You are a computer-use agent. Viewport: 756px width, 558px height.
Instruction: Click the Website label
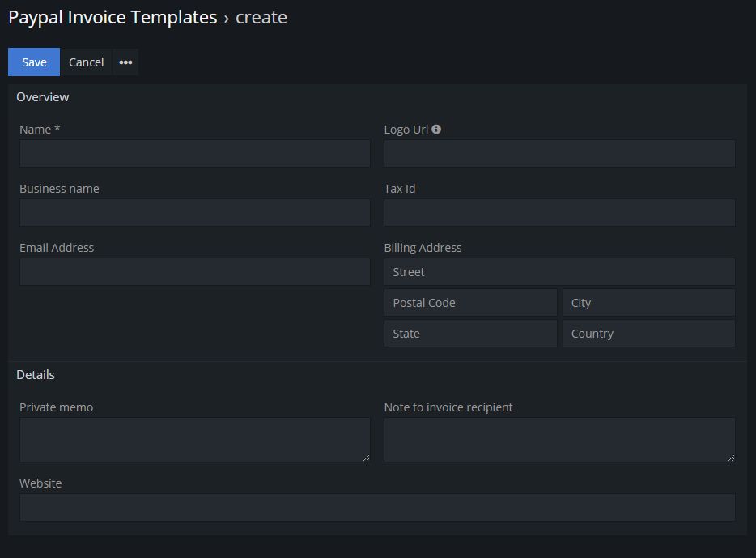[40, 483]
